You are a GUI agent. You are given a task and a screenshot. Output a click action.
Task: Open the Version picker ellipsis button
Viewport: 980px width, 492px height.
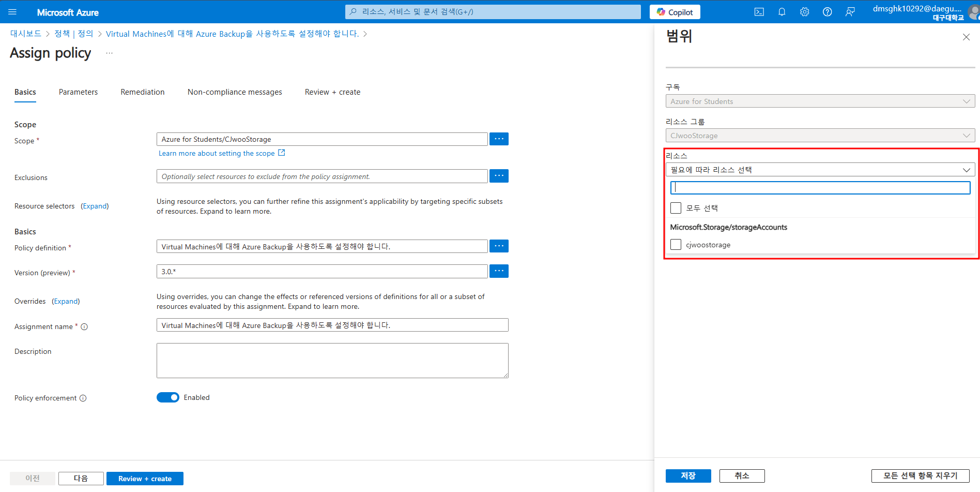(x=499, y=271)
